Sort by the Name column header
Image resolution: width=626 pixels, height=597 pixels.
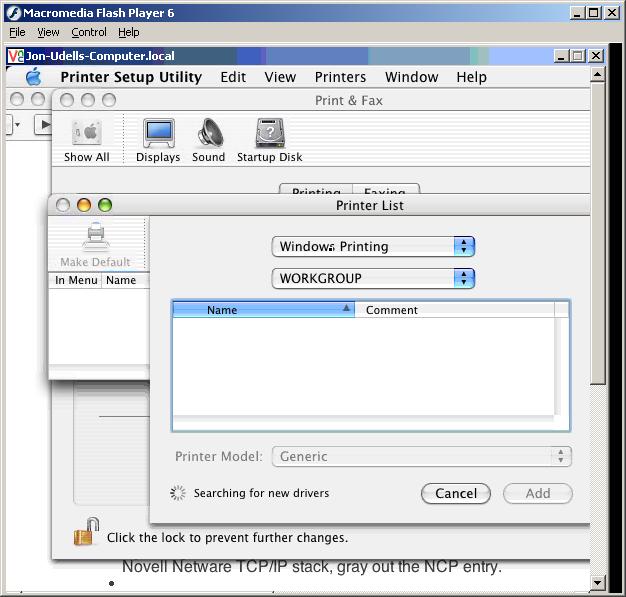[x=263, y=310]
